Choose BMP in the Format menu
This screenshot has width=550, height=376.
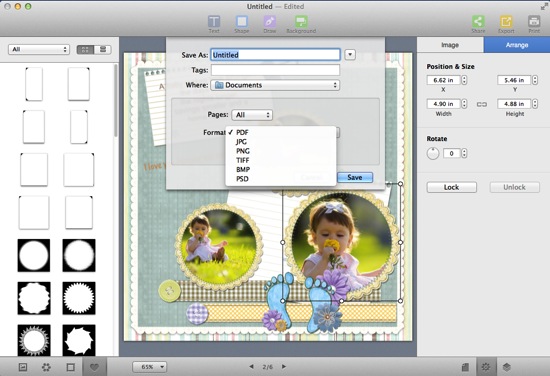tap(281, 169)
